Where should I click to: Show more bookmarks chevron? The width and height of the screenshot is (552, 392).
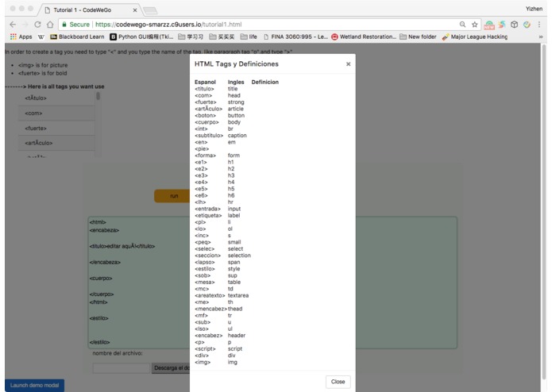tap(540, 37)
